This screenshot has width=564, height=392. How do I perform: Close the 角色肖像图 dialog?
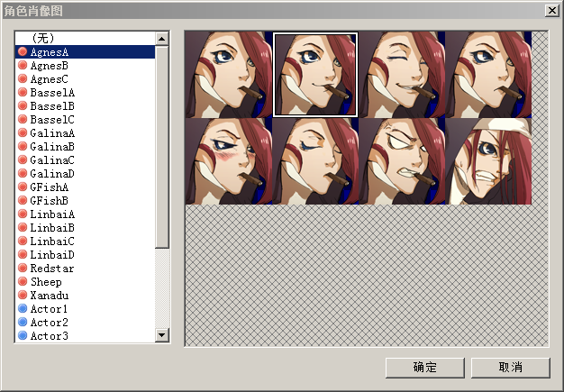point(552,11)
